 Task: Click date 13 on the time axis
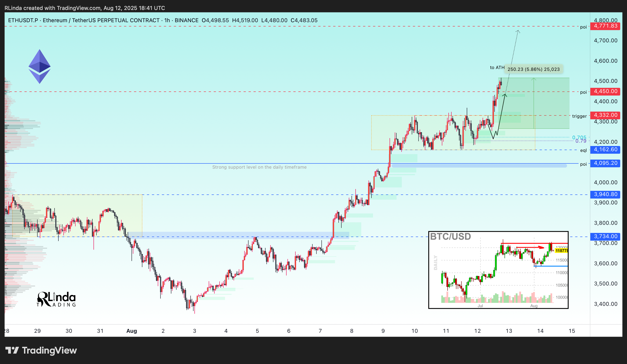509,331
